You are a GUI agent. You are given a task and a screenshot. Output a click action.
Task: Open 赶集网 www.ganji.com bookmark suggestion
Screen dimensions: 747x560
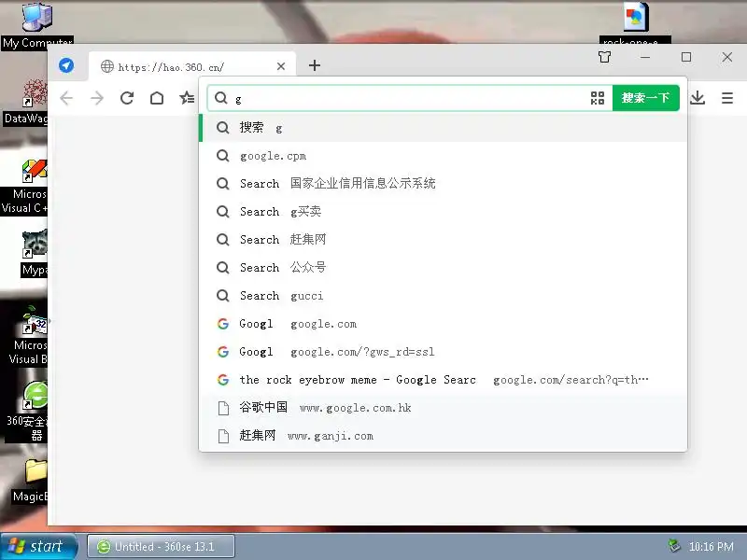[443, 436]
